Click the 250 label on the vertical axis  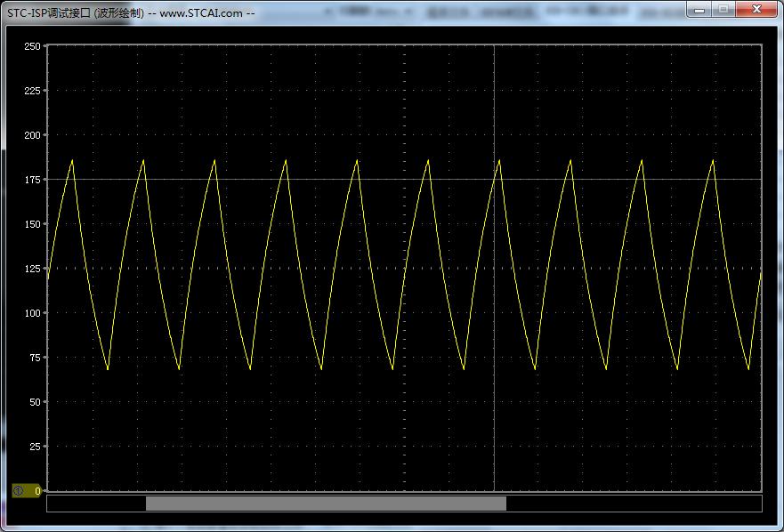[33, 46]
